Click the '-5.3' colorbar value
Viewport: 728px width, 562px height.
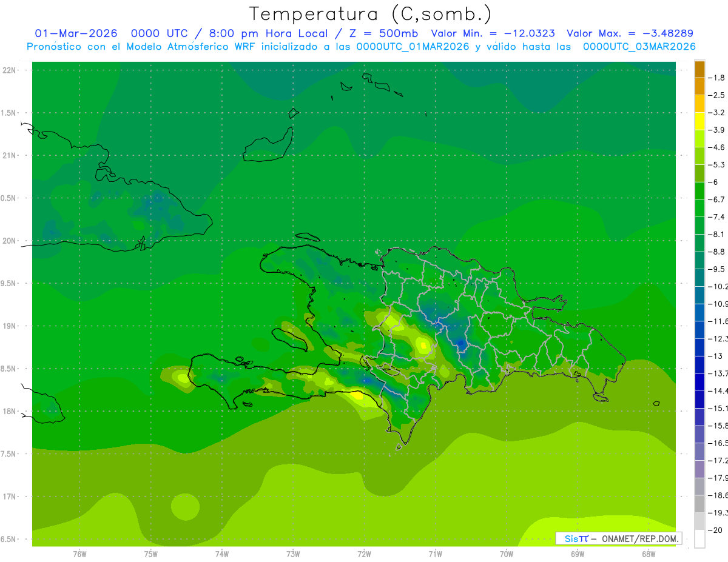pyautogui.click(x=717, y=164)
